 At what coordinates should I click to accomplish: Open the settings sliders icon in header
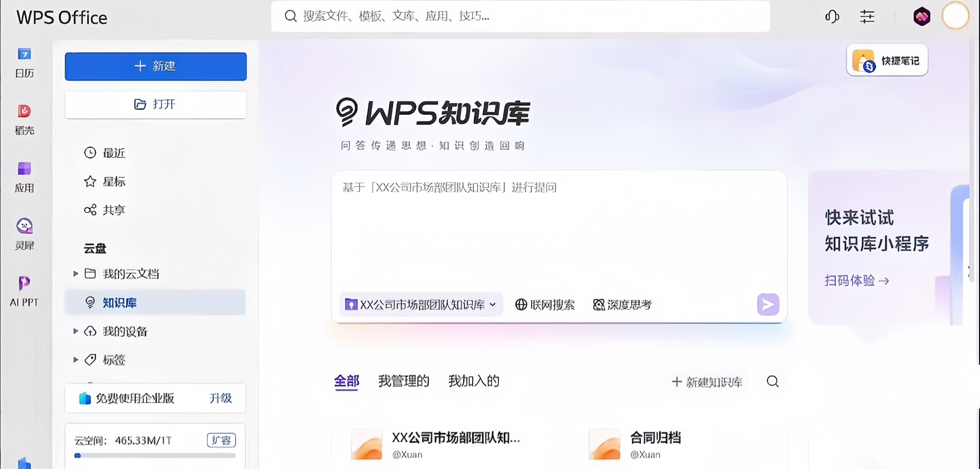(x=867, y=16)
